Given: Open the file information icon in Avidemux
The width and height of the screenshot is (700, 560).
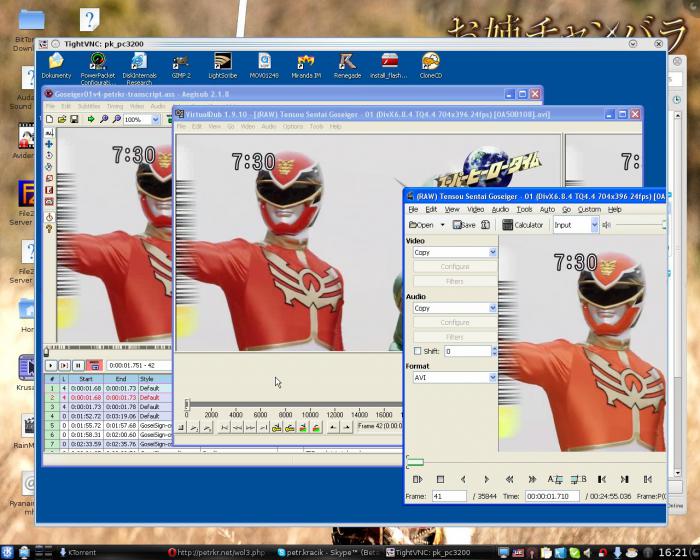Looking at the screenshot, I should coord(485,225).
